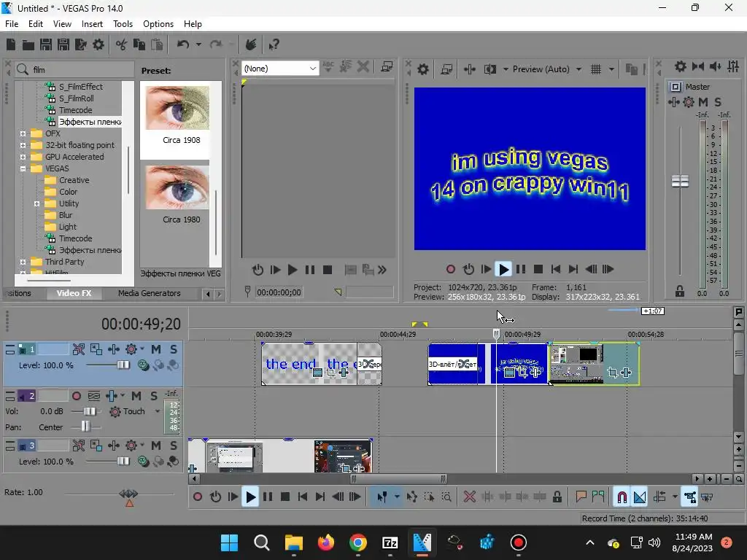The image size is (747, 560).
Task: Open Track FX icon on track 1
Action: point(131,349)
